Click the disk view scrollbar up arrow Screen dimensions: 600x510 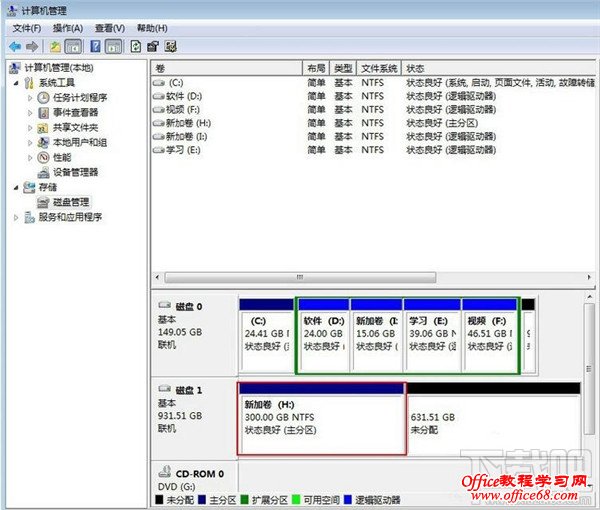[x=589, y=297]
